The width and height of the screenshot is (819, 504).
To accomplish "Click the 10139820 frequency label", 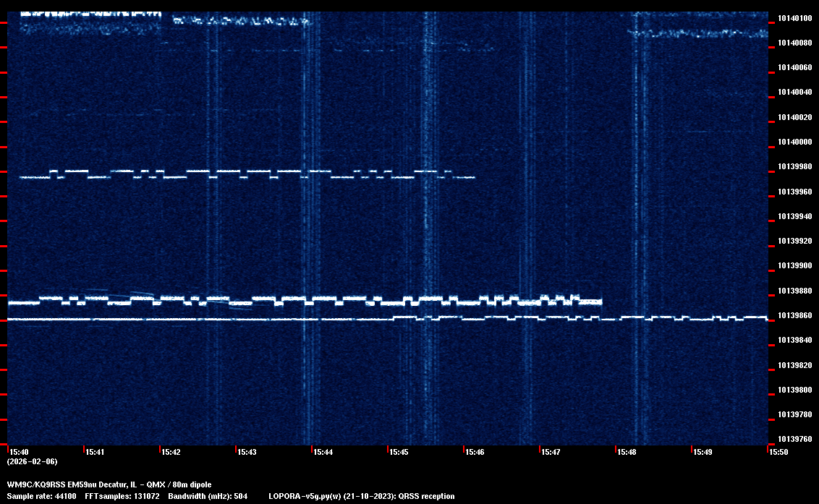I will click(x=794, y=364).
